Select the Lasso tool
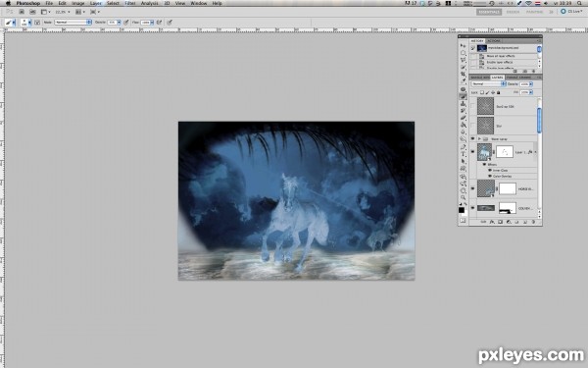The image size is (588, 368). coord(464,60)
